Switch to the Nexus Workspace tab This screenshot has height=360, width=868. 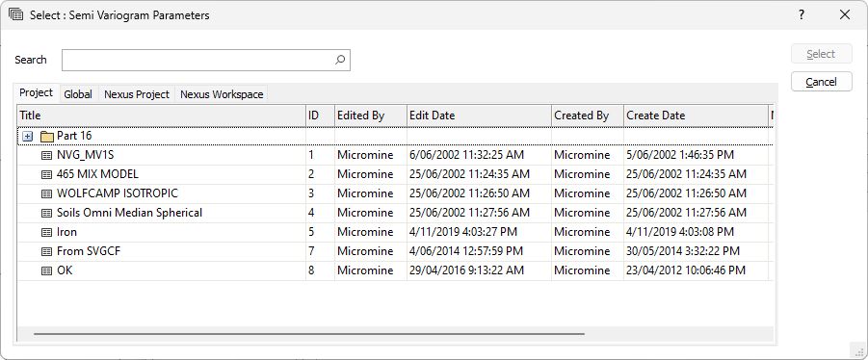[x=222, y=94]
